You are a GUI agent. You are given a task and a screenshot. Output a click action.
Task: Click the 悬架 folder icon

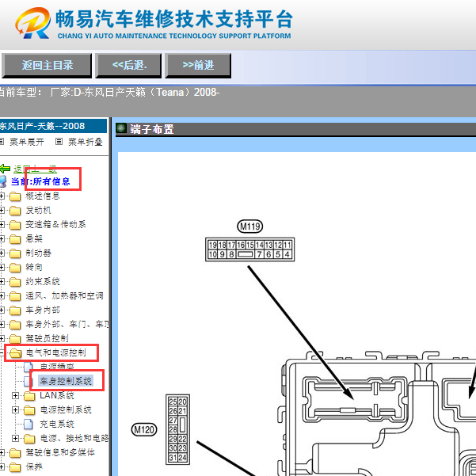click(15, 239)
